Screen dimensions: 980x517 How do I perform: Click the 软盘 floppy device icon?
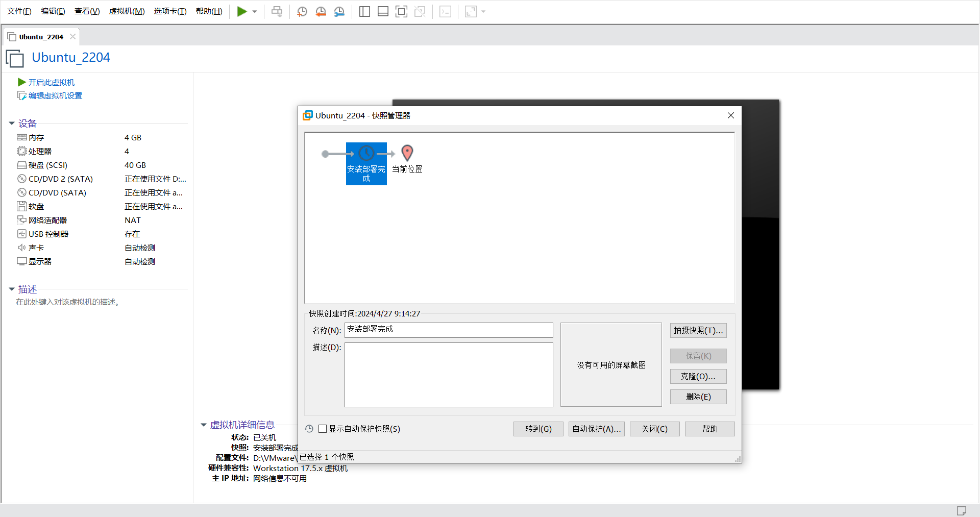click(22, 206)
